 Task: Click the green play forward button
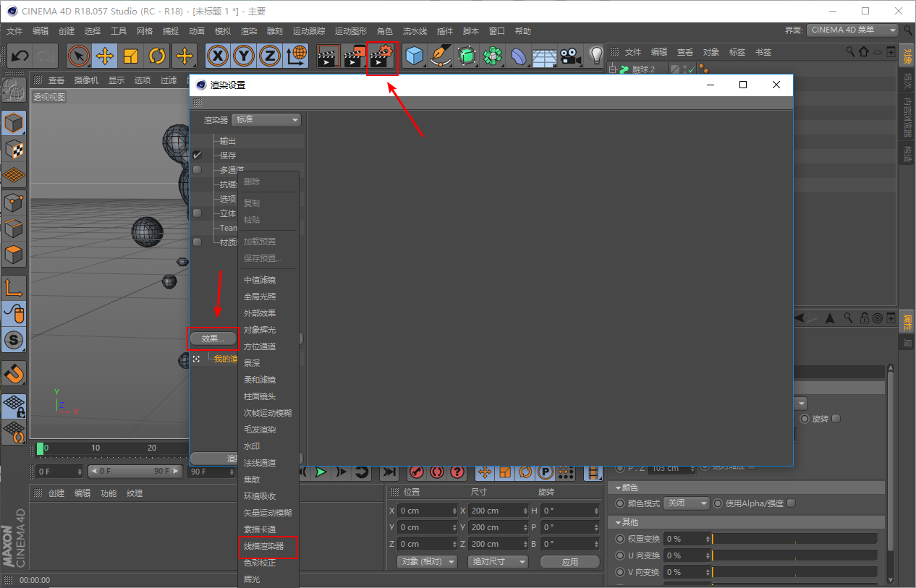tap(321, 472)
